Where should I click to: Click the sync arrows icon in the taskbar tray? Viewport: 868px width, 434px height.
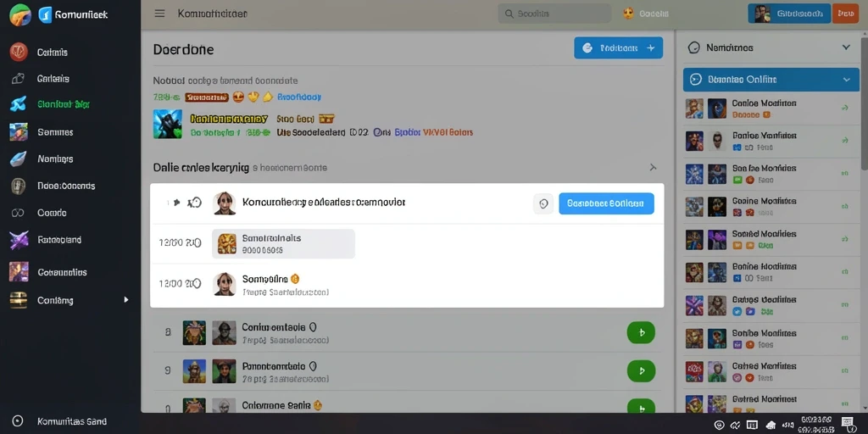coord(736,426)
